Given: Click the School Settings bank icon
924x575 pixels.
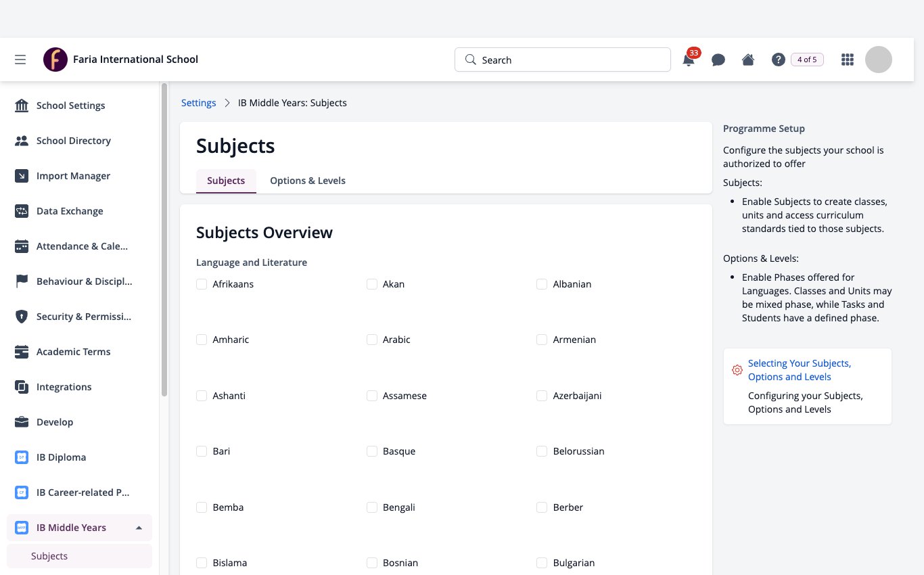Looking at the screenshot, I should pos(22,106).
